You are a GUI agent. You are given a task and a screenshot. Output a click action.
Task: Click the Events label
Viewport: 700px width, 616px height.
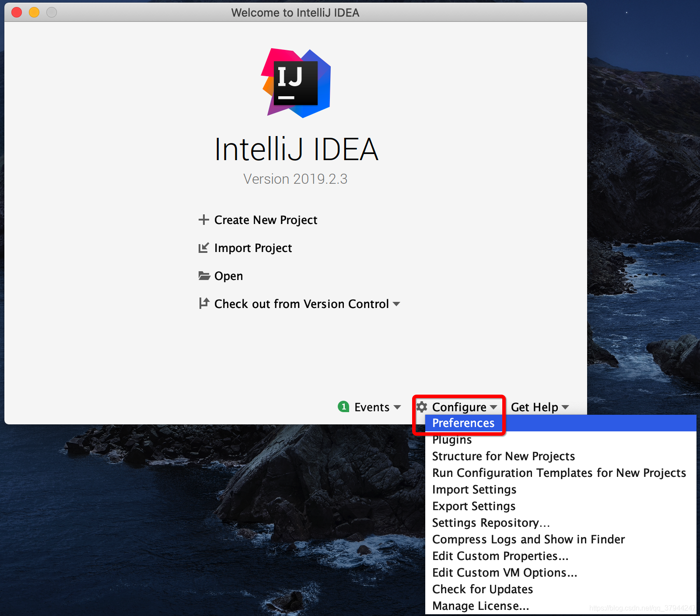[372, 407]
